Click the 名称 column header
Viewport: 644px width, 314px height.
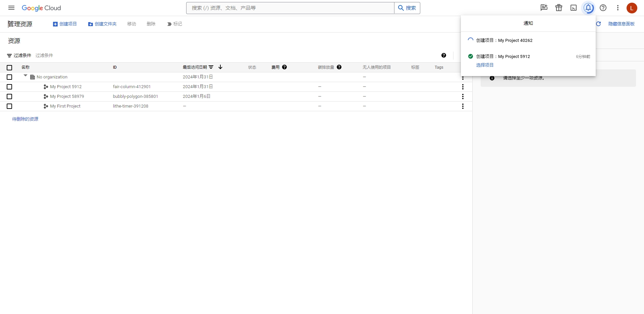25,67
